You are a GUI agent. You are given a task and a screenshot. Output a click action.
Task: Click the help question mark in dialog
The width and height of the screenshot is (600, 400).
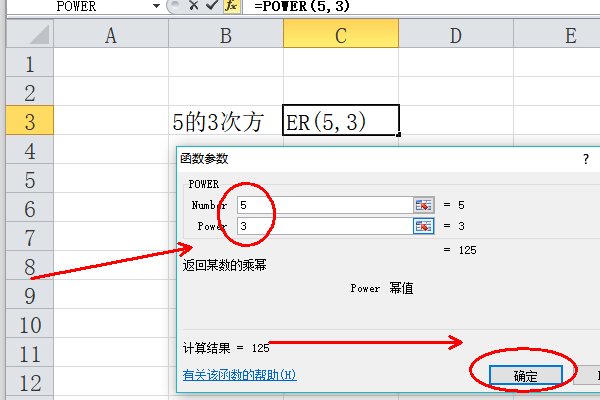[x=586, y=159]
